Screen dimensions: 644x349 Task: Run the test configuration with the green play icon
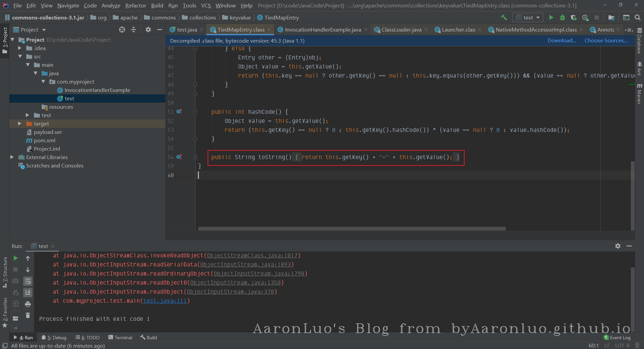coord(551,17)
